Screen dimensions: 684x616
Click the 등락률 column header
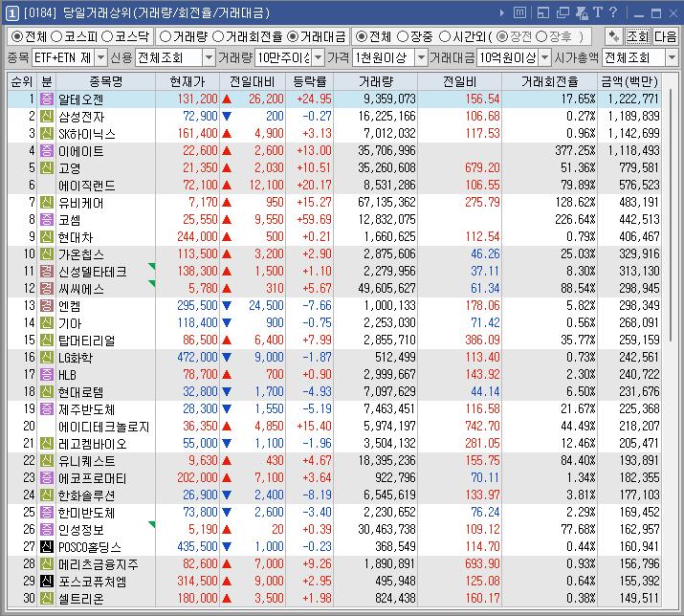tap(309, 81)
